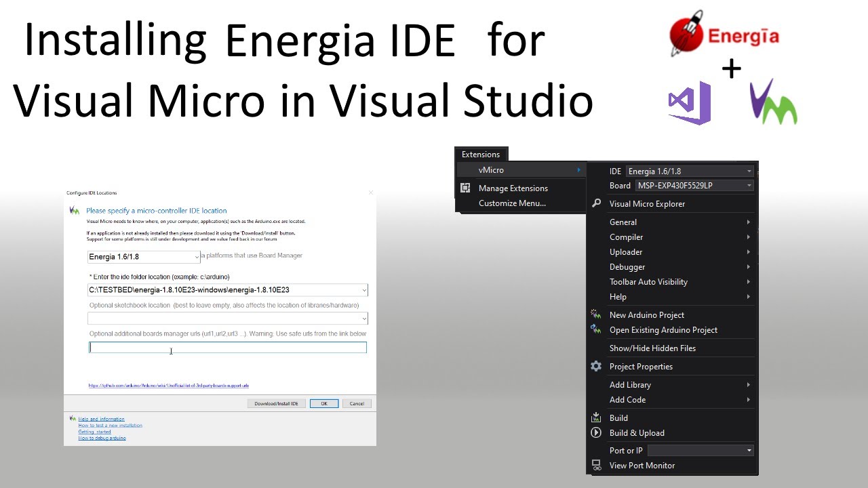Click the magnifier icon beside Visual Micro Explorer
868x488 pixels.
coord(596,203)
